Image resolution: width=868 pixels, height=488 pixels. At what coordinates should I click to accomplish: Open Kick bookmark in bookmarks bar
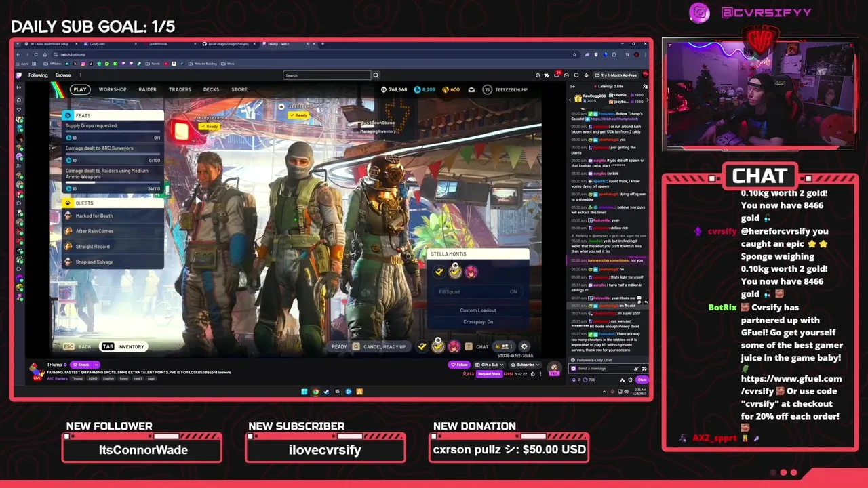point(115,64)
